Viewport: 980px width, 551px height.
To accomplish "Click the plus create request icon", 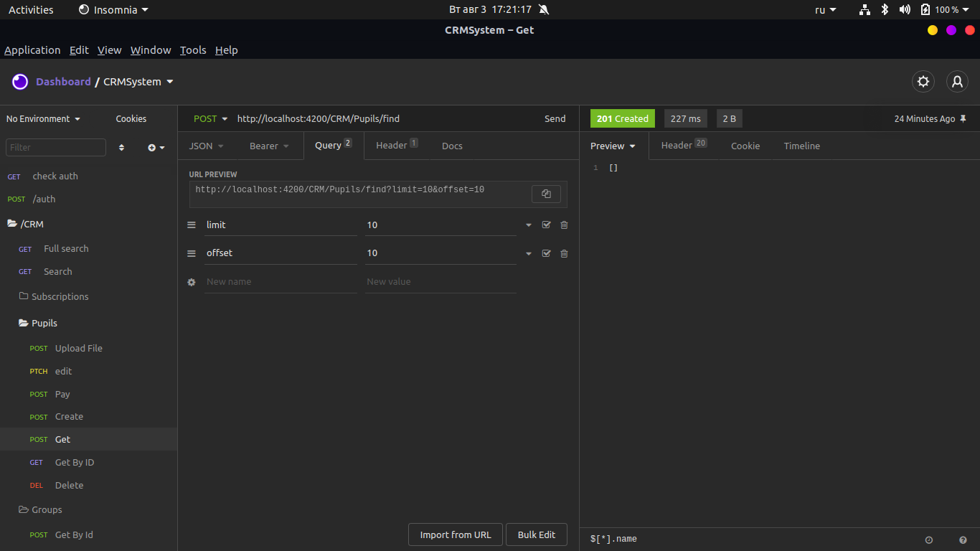I will click(x=156, y=148).
